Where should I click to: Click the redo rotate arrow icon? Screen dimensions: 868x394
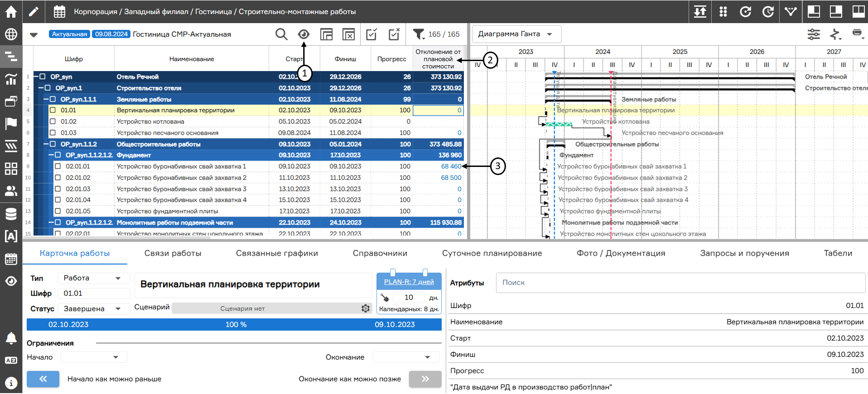[768, 11]
